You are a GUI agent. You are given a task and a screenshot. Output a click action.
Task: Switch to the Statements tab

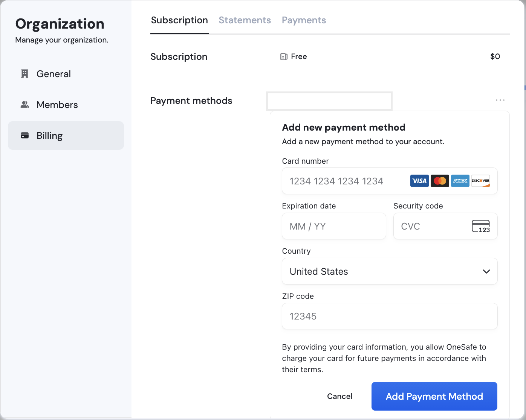(245, 20)
